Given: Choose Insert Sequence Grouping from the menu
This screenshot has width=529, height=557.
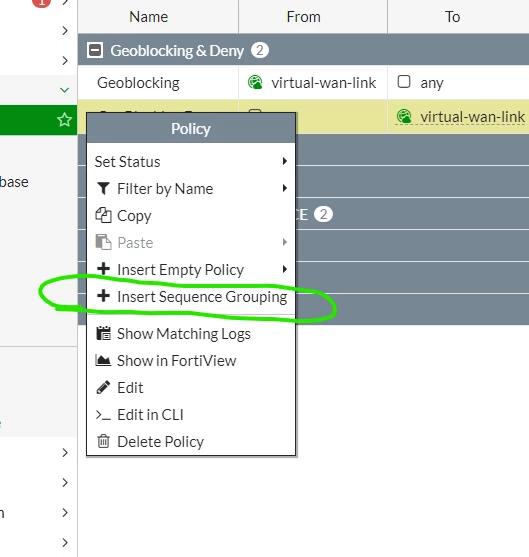Looking at the screenshot, I should 191,297.
